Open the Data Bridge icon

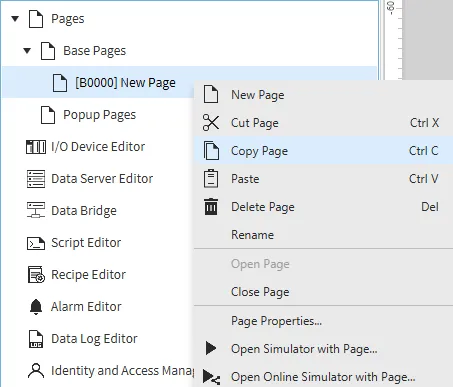pyautogui.click(x=36, y=210)
